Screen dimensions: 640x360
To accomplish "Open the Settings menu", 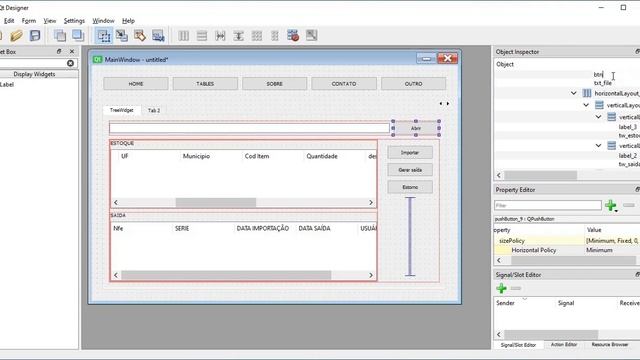I will pyautogui.click(x=74, y=20).
